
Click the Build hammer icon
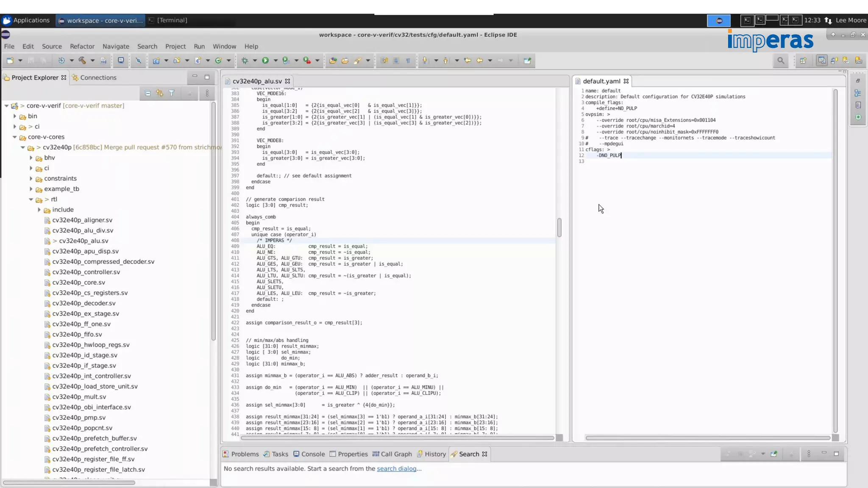coord(82,61)
